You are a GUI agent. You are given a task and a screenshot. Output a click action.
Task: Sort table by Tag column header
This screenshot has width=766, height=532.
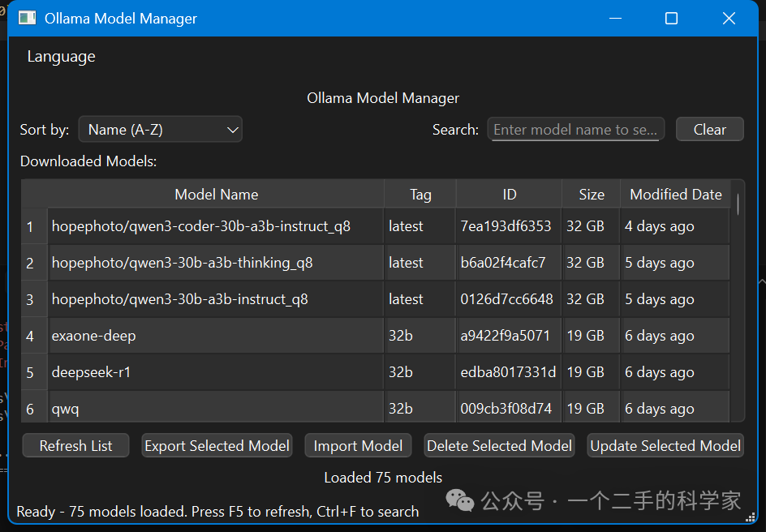click(x=420, y=195)
